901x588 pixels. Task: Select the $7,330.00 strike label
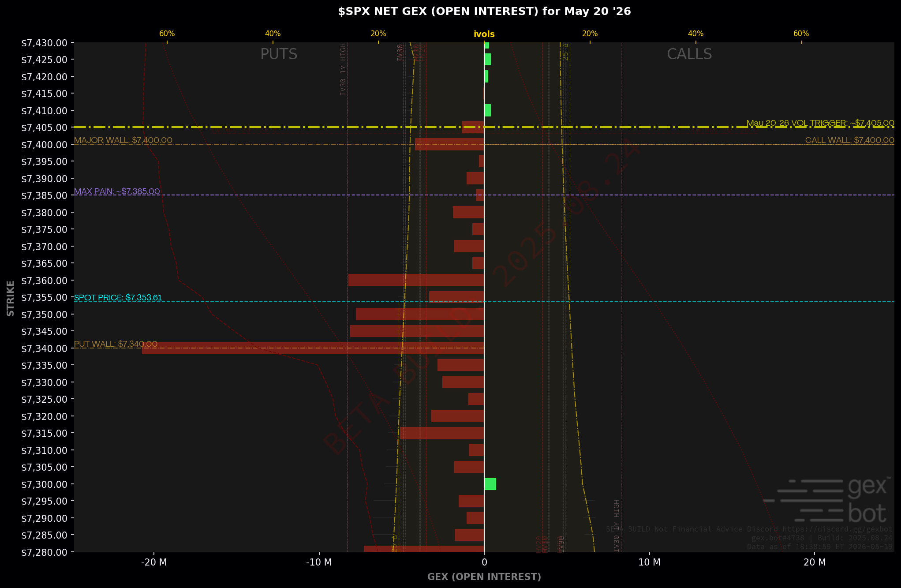pyautogui.click(x=44, y=382)
